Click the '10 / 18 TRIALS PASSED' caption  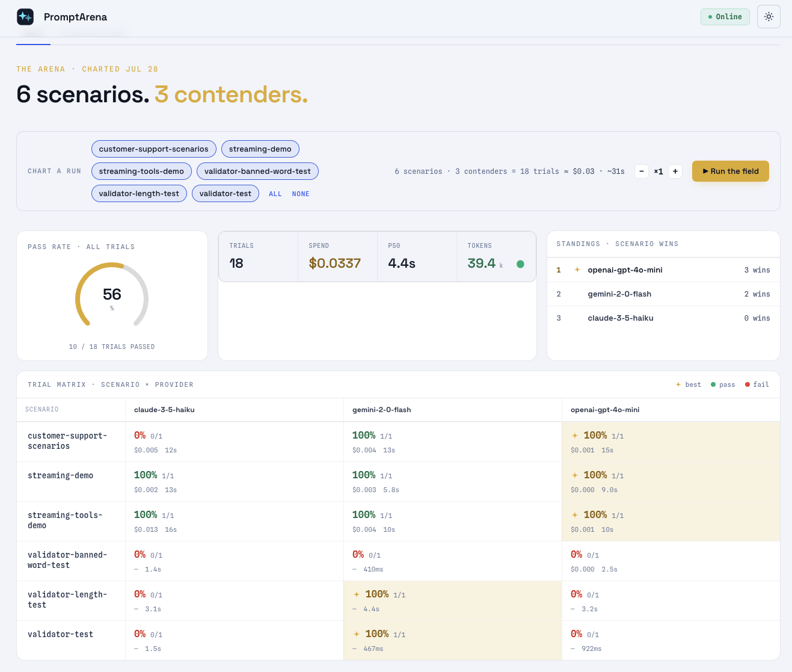[x=112, y=347]
